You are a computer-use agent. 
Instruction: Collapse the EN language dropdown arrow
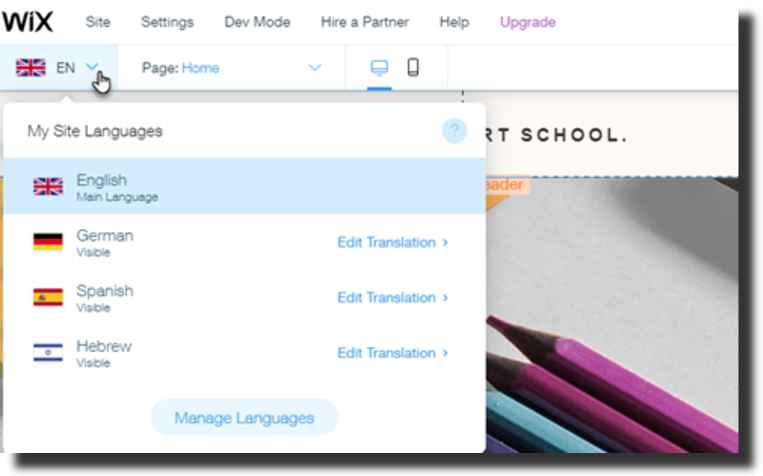point(92,67)
